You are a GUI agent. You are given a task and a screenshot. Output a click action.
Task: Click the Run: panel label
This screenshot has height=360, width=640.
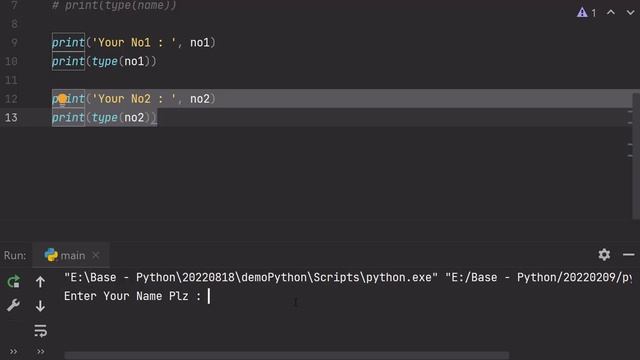pos(15,255)
